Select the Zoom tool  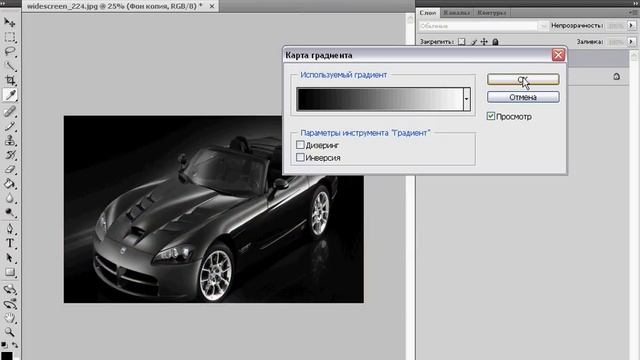(10, 332)
